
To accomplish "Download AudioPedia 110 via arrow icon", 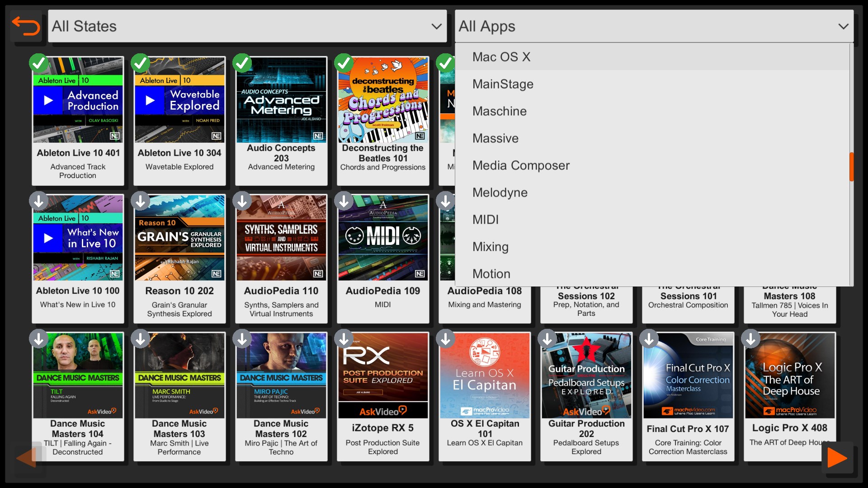I will [242, 201].
